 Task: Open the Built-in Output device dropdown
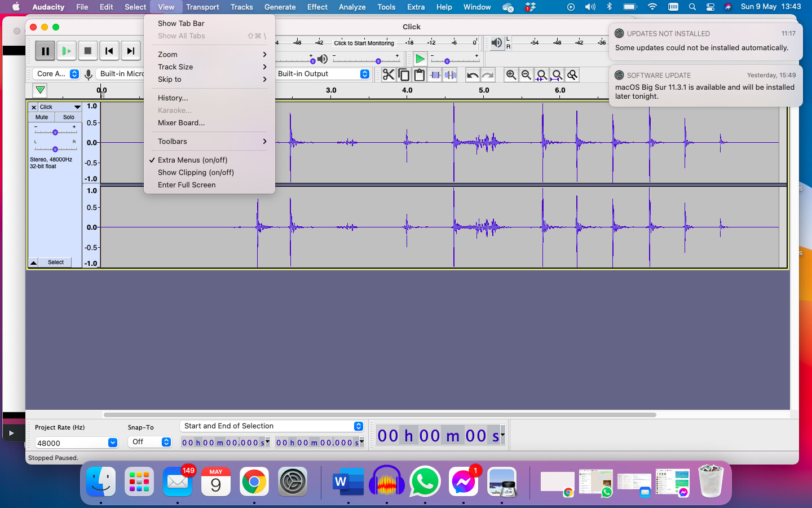coord(323,74)
